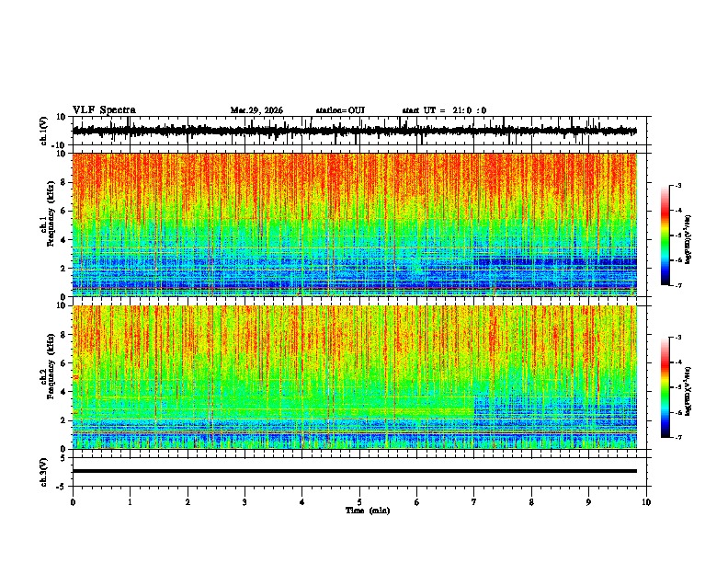The image size is (728, 563).
Task: Click the "ch.1(V)" waveform axis label
Action: click(x=44, y=131)
